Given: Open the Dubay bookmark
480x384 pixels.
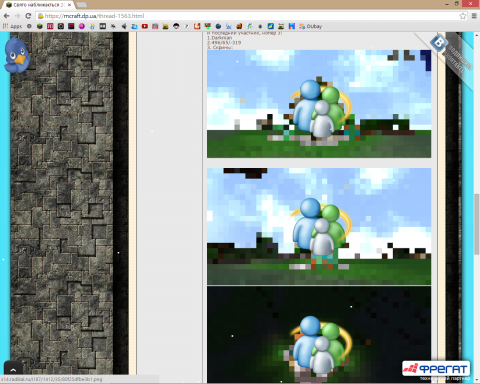Looking at the screenshot, I should pyautogui.click(x=310, y=26).
